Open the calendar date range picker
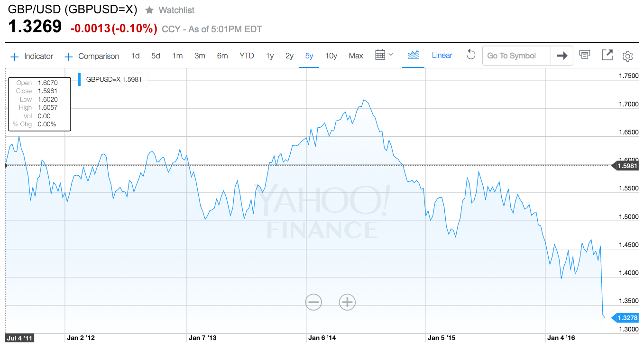 (x=384, y=55)
